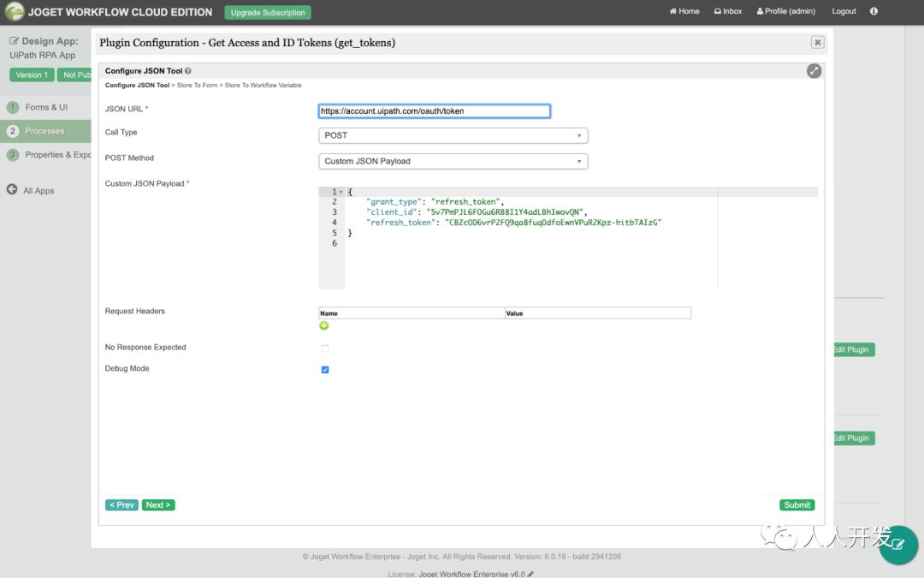Click the All Apps back arrow icon
Image resolution: width=924 pixels, height=578 pixels.
tap(12, 189)
